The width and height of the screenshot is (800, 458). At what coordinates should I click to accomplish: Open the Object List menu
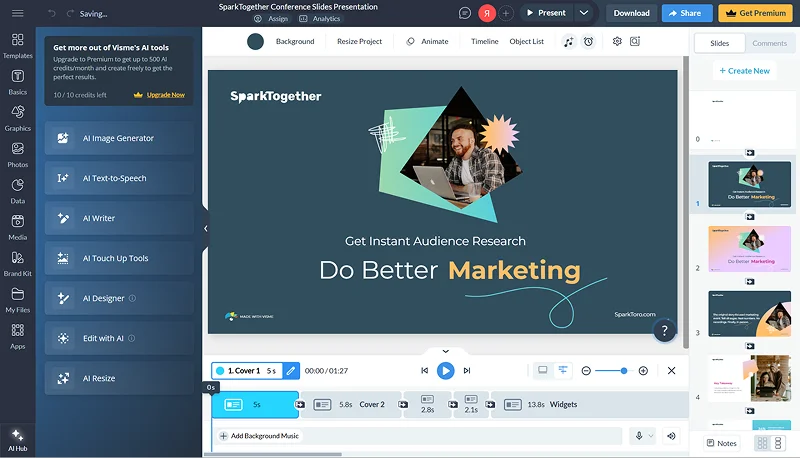[x=526, y=42]
